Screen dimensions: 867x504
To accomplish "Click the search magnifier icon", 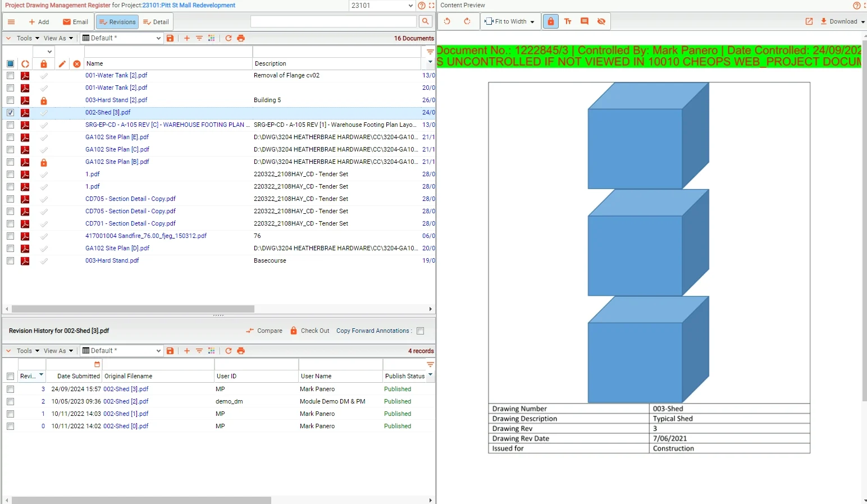I will [x=426, y=21].
